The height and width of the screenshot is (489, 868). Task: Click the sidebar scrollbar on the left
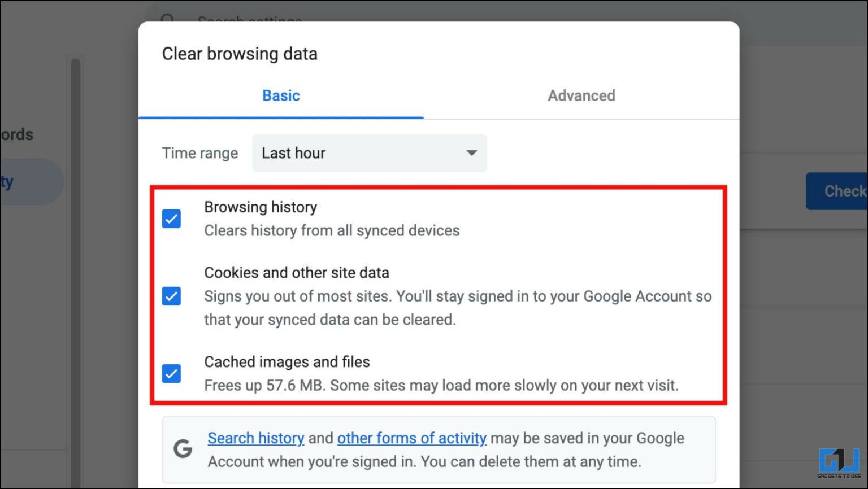(76, 271)
